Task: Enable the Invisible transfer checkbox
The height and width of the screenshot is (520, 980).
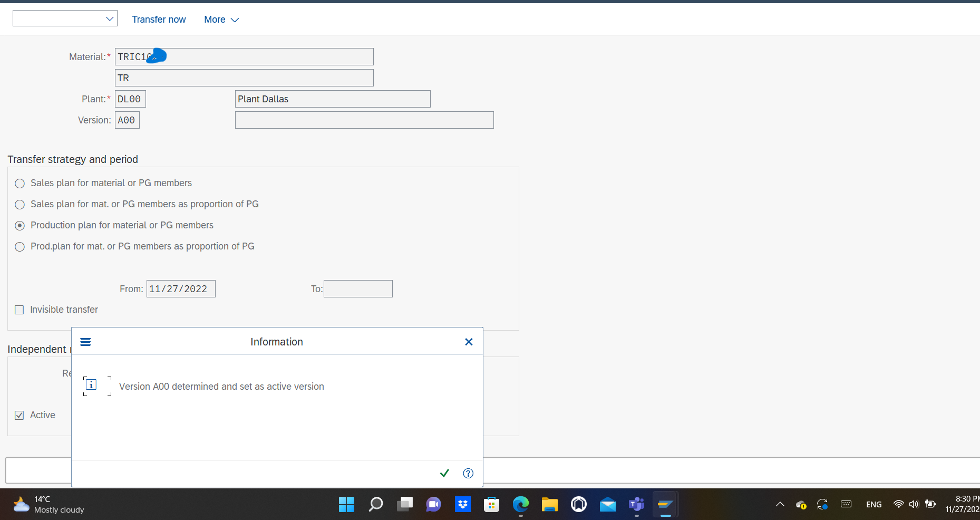Action: tap(20, 310)
